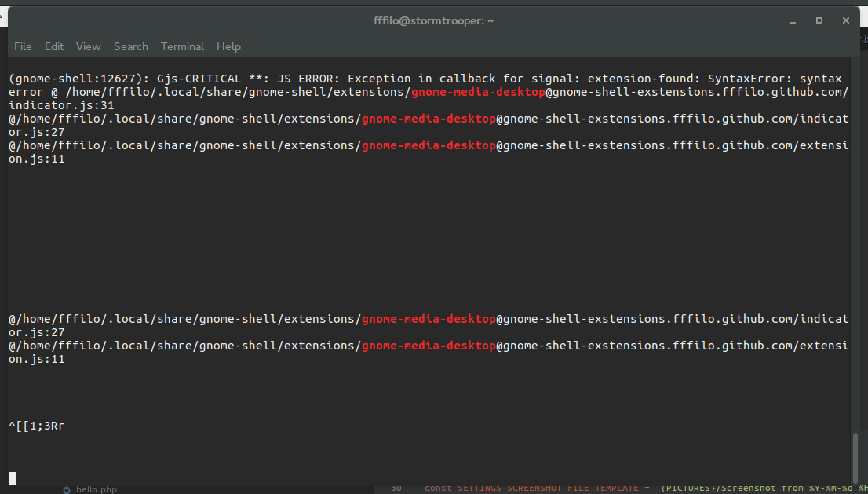
Task: Open the Search menu
Action: pyautogui.click(x=131, y=46)
